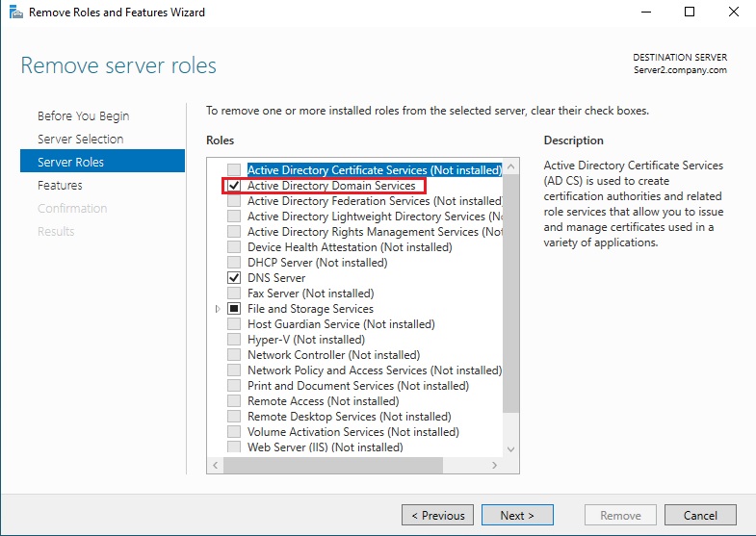Uncheck the DNS Server role checkbox
Screen dimensions: 756x536
point(234,278)
